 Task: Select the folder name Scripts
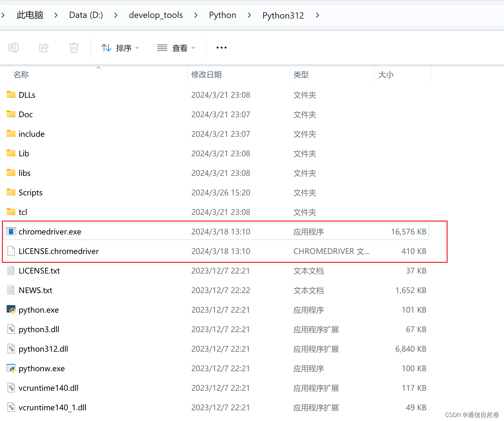pos(31,193)
